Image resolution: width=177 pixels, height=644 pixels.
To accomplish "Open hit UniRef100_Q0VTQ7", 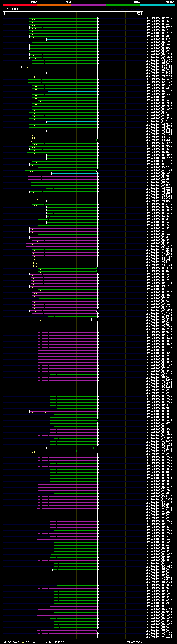I will 159,91.
